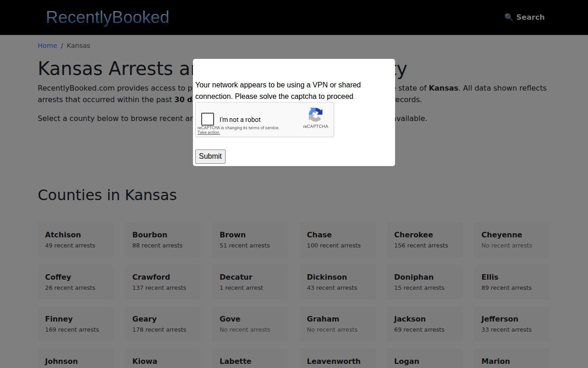Select the Logan county card
588x368 pixels.
pyautogui.click(x=425, y=359)
